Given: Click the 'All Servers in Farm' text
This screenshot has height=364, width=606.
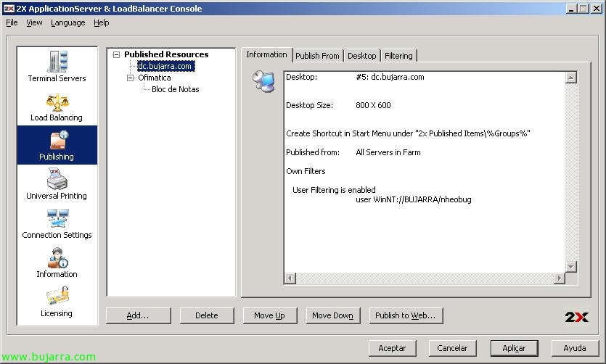Looking at the screenshot, I should [388, 152].
